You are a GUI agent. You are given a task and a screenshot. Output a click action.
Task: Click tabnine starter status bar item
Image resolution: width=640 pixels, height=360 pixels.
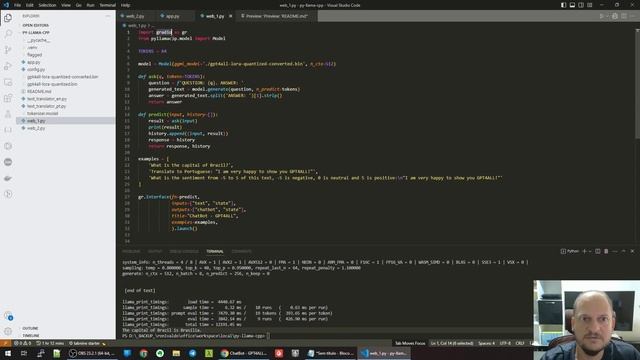pyautogui.click(x=87, y=343)
